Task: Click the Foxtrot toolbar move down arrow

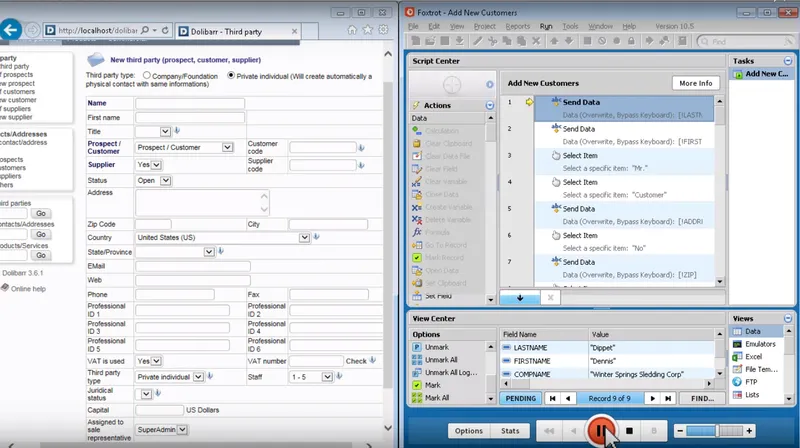Action: coord(568,41)
